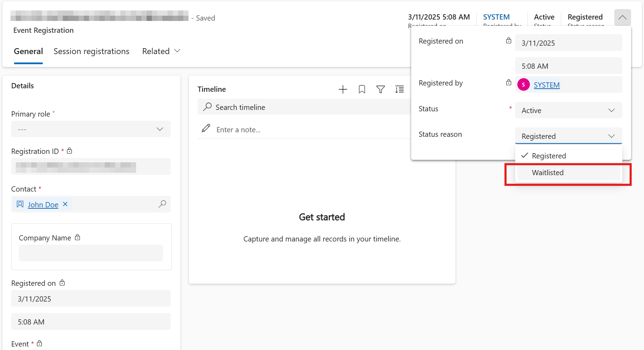
Task: Collapse the header flyout with chevron button
Action: [622, 17]
